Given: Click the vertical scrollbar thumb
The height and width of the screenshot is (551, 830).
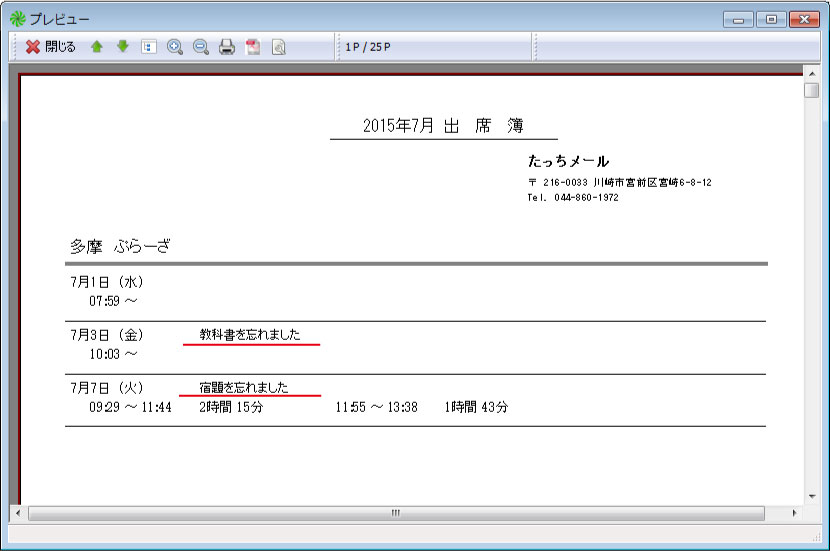Looking at the screenshot, I should pos(811,90).
